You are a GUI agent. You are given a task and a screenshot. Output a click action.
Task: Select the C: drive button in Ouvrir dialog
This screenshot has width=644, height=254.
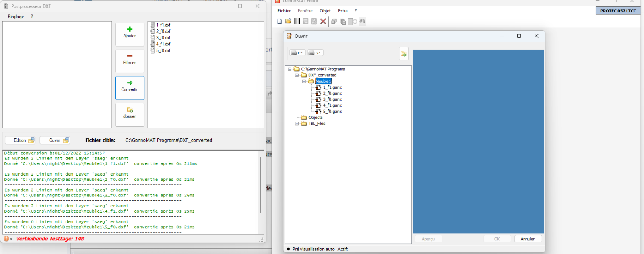pyautogui.click(x=297, y=53)
